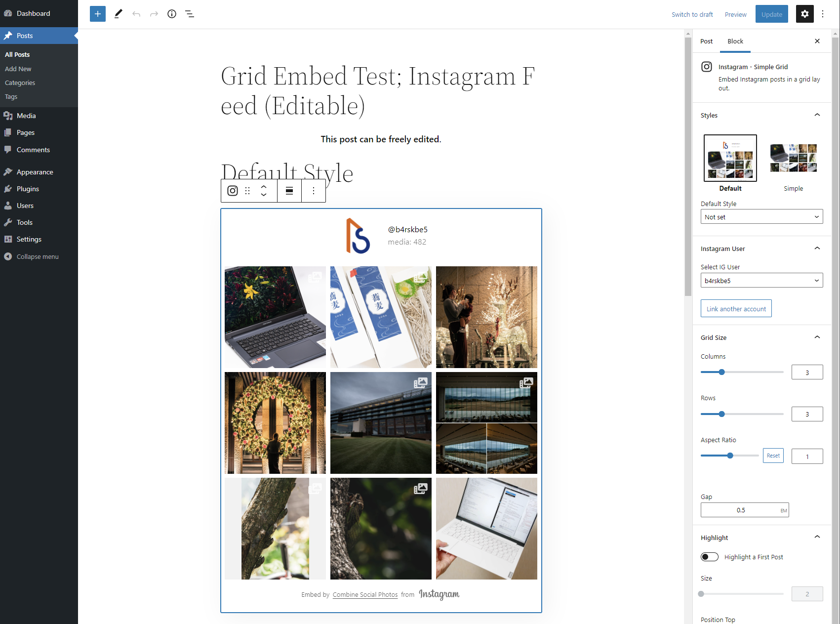This screenshot has height=624, width=840.
Task: Click the @b4rskbe5 username text
Action: (408, 229)
